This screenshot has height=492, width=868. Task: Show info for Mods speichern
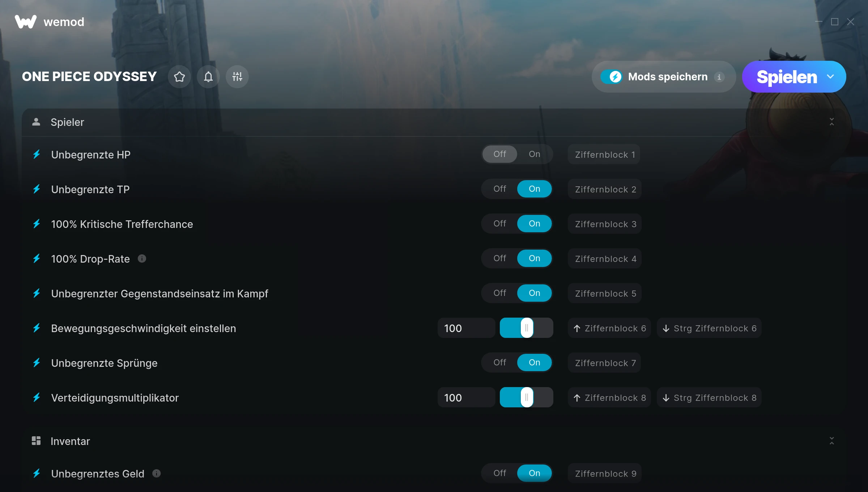pyautogui.click(x=719, y=77)
